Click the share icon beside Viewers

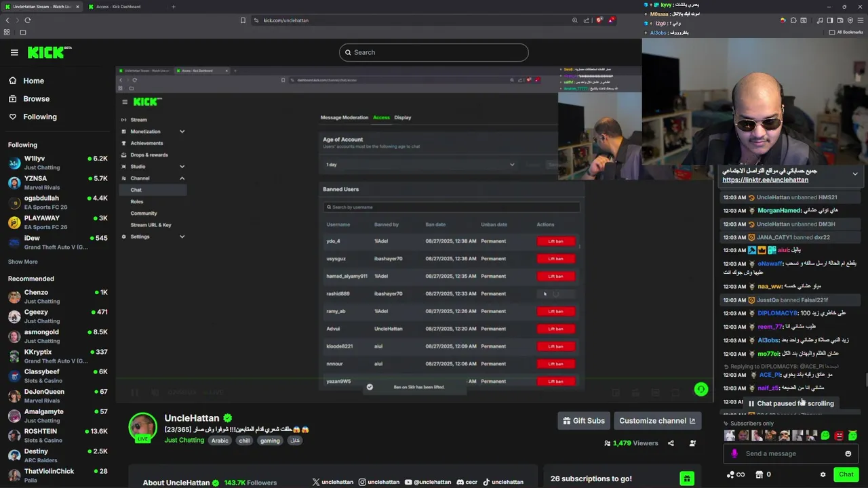(x=671, y=443)
